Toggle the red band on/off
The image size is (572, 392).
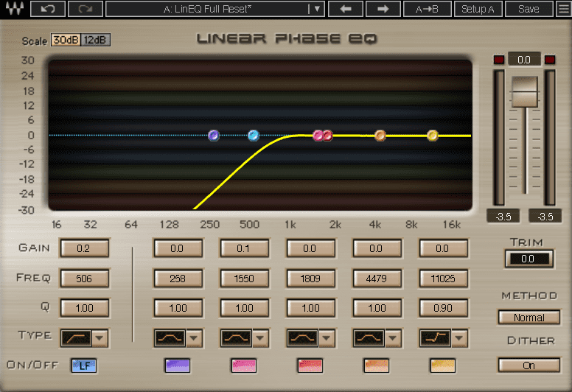[x=310, y=365]
